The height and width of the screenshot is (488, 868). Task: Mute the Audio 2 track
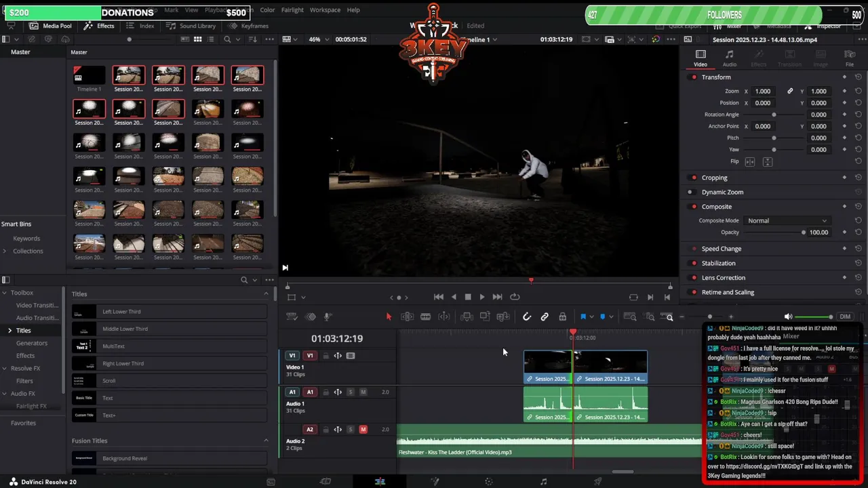(363, 429)
